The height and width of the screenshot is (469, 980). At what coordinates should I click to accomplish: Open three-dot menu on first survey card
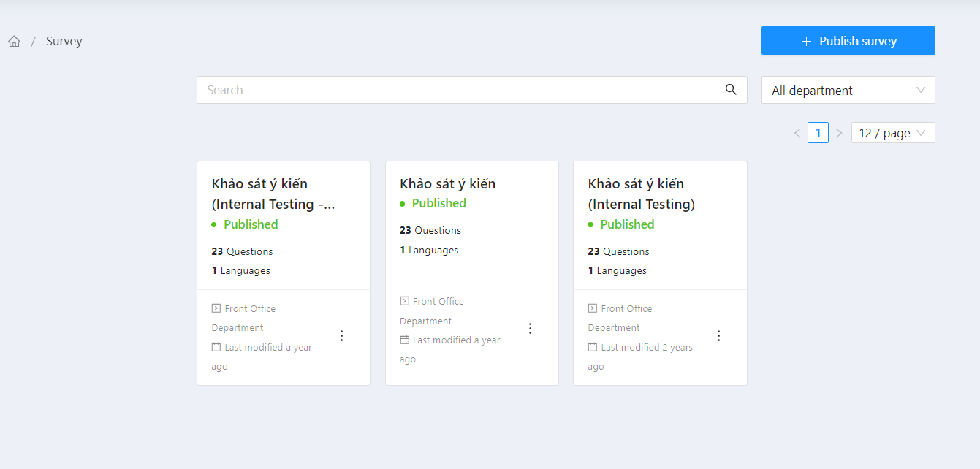point(341,336)
